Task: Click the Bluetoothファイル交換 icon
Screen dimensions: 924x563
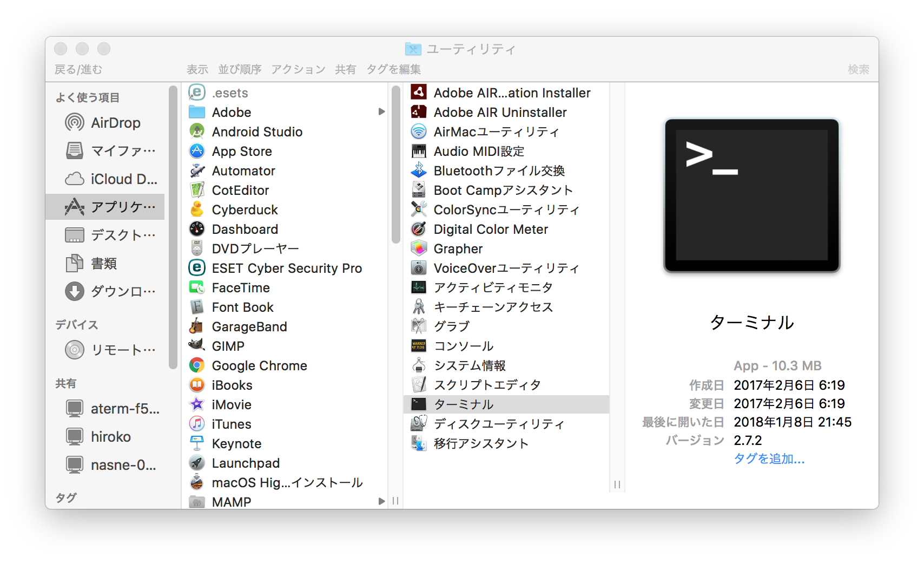Action: coord(419,171)
